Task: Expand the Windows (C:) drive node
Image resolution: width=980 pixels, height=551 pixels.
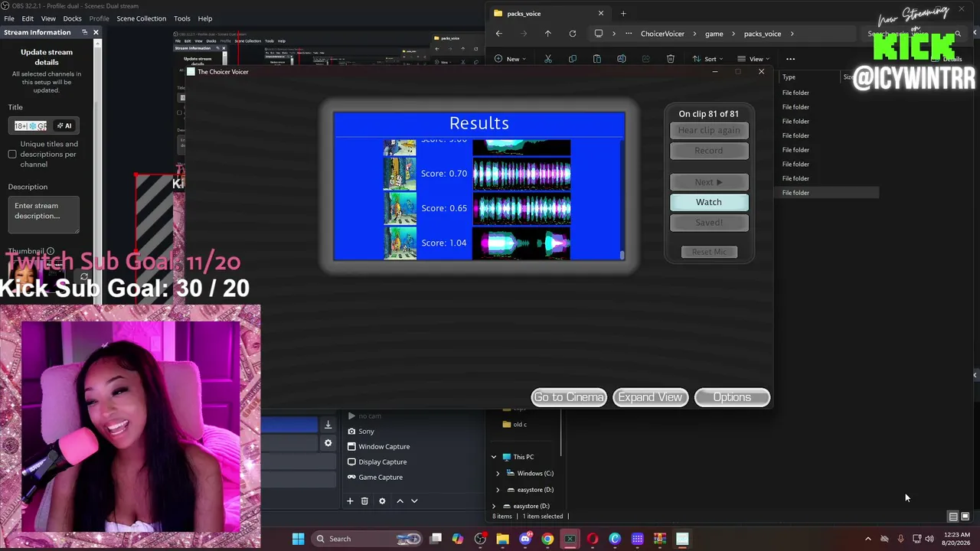Action: coord(498,474)
